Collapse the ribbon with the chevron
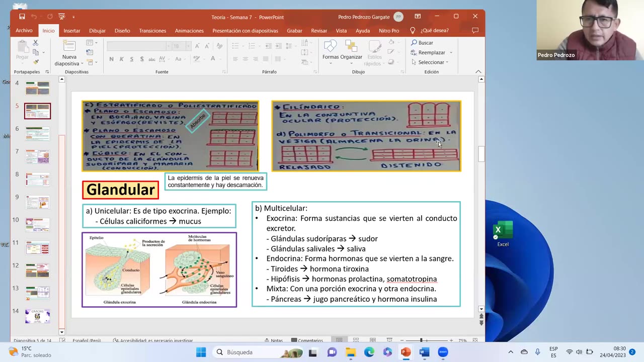This screenshot has width=644, height=362. coord(478,72)
